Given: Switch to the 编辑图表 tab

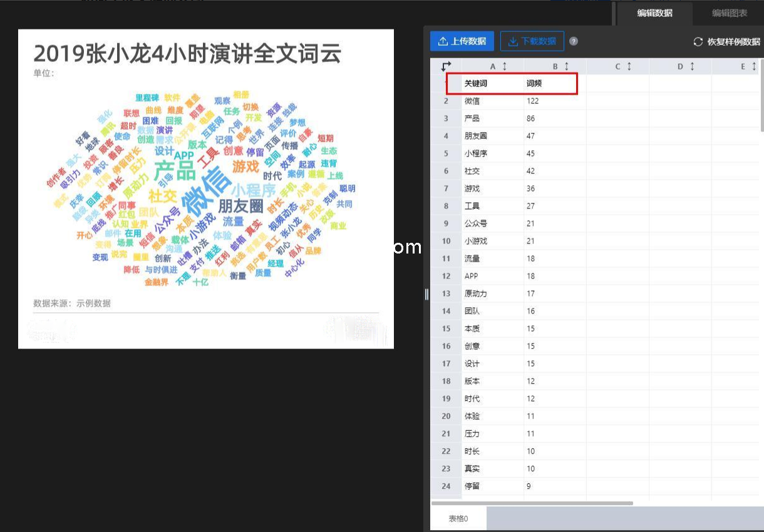Looking at the screenshot, I should (729, 13).
